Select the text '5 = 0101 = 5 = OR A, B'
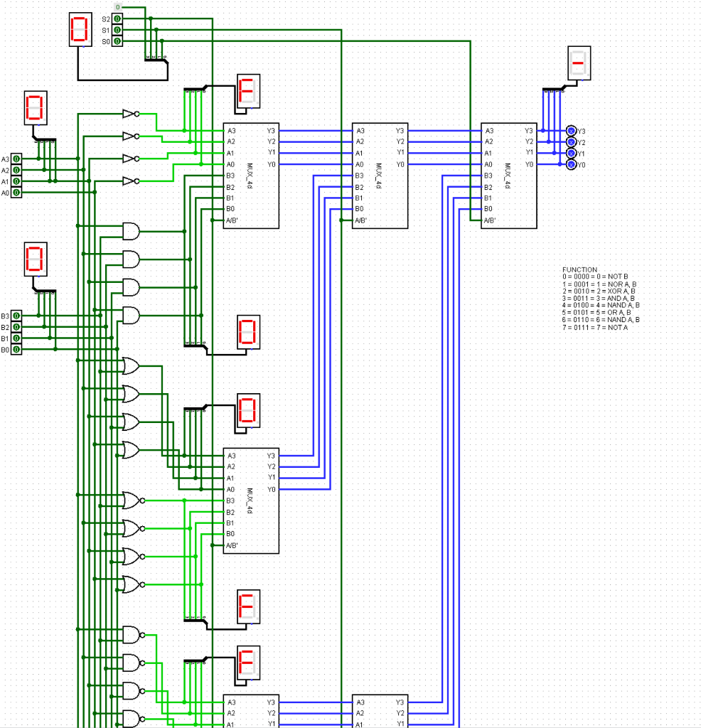 click(x=596, y=313)
